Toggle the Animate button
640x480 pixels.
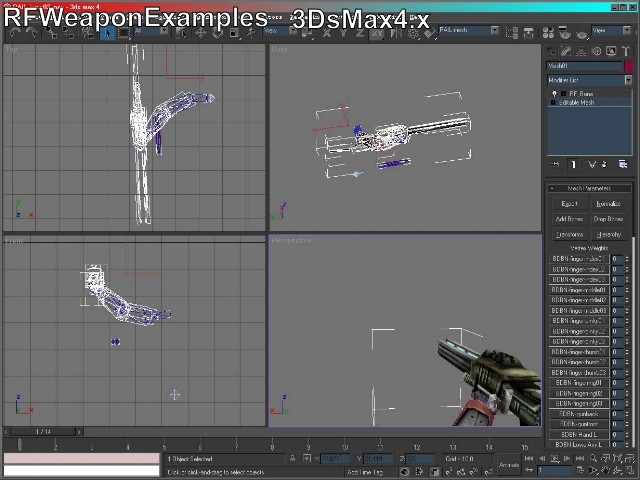509,465
